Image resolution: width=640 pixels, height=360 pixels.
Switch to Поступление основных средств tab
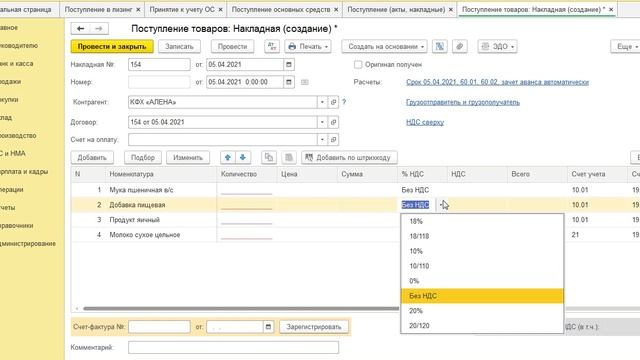coord(281,9)
